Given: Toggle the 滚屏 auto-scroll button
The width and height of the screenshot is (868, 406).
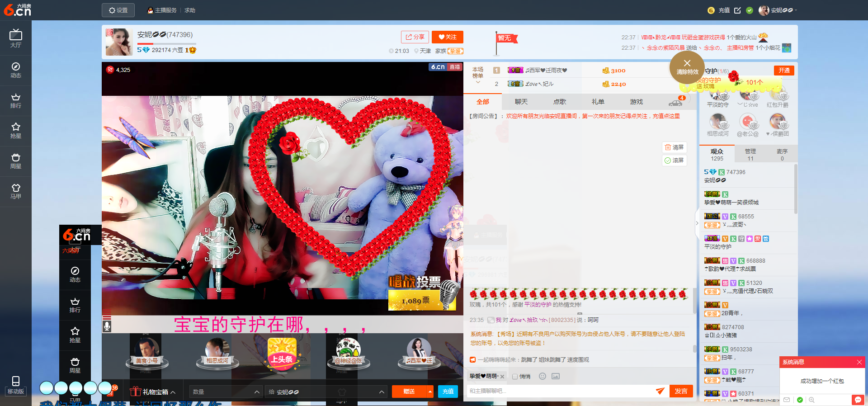Looking at the screenshot, I should (674, 161).
